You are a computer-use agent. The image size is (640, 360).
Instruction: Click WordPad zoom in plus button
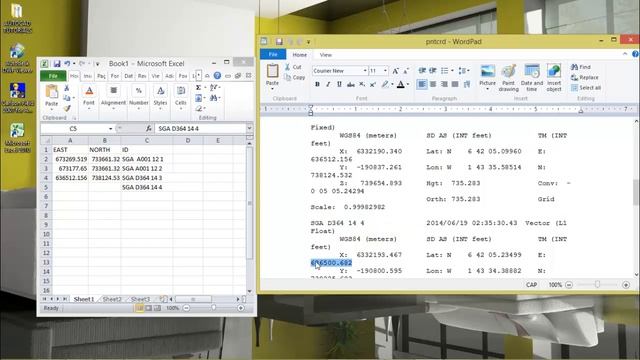[x=626, y=285]
